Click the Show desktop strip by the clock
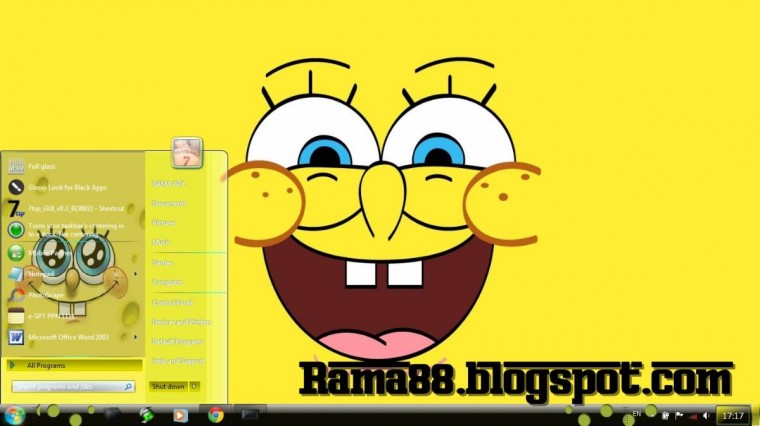The width and height of the screenshot is (760, 426). pyautogui.click(x=755, y=416)
